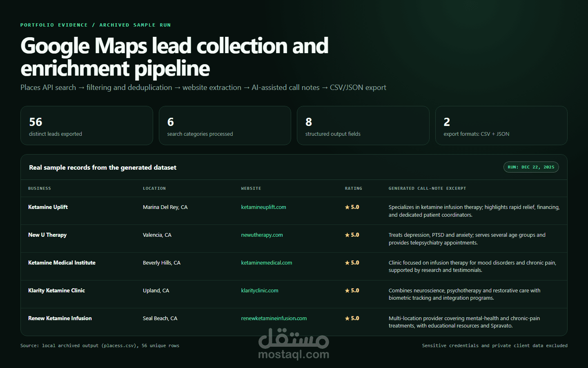Viewport: 588px width, 368px height.
Task: Select the Klarity Ketamine Clinic name
Action: [x=56, y=291]
